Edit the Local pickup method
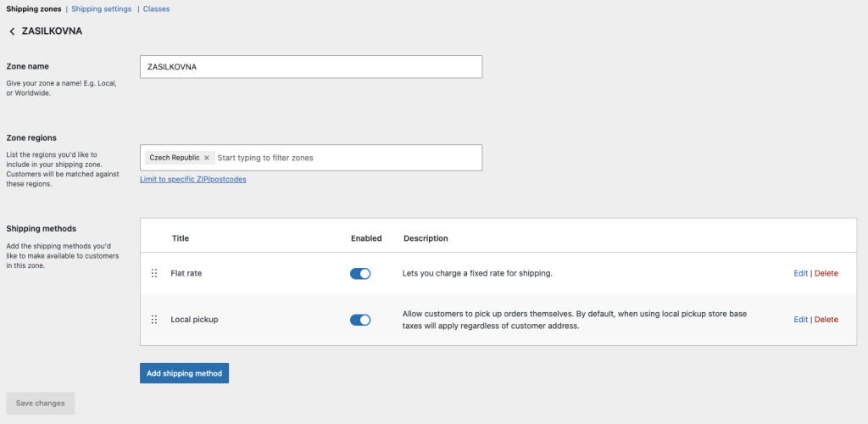Viewport: 868px width, 424px height. tap(800, 320)
